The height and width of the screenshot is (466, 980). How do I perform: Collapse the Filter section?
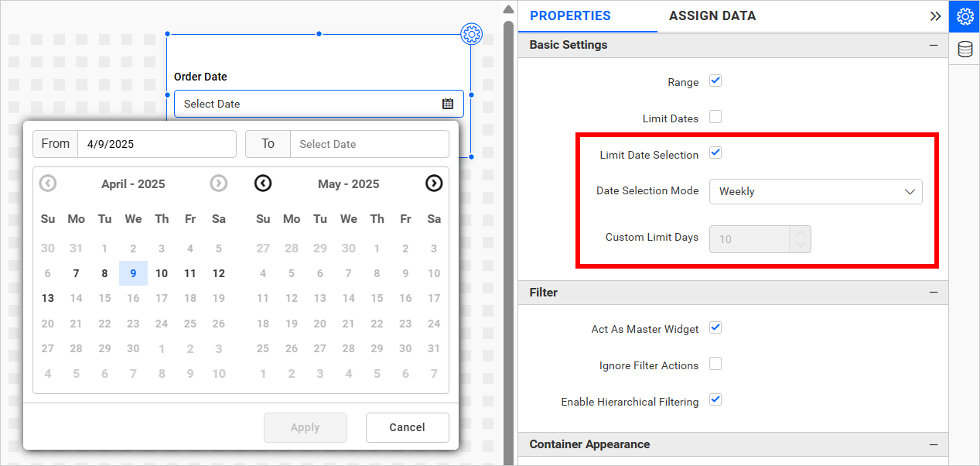click(x=933, y=293)
